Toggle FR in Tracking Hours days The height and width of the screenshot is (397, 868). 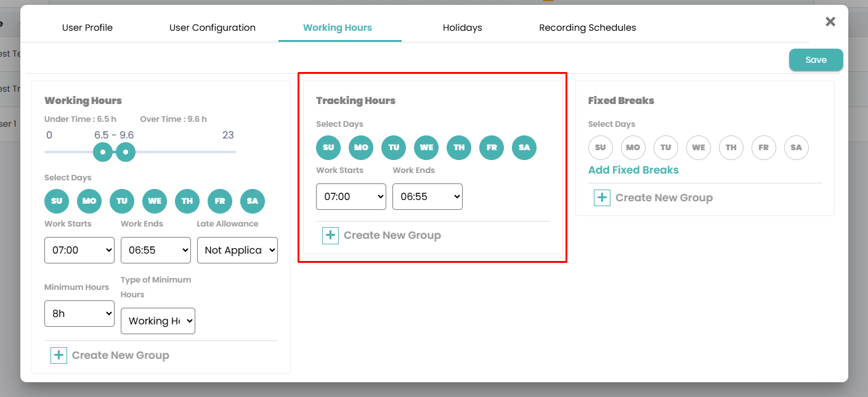coord(492,148)
